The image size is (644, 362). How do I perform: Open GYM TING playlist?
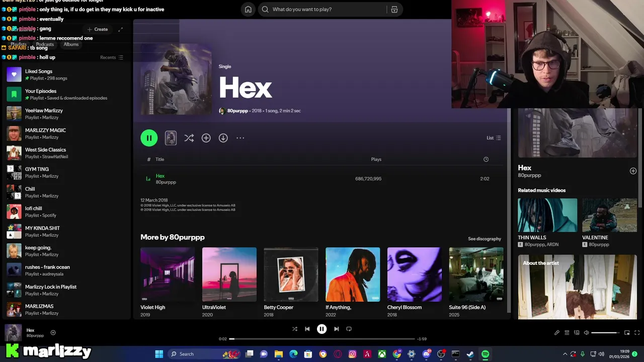(65, 172)
